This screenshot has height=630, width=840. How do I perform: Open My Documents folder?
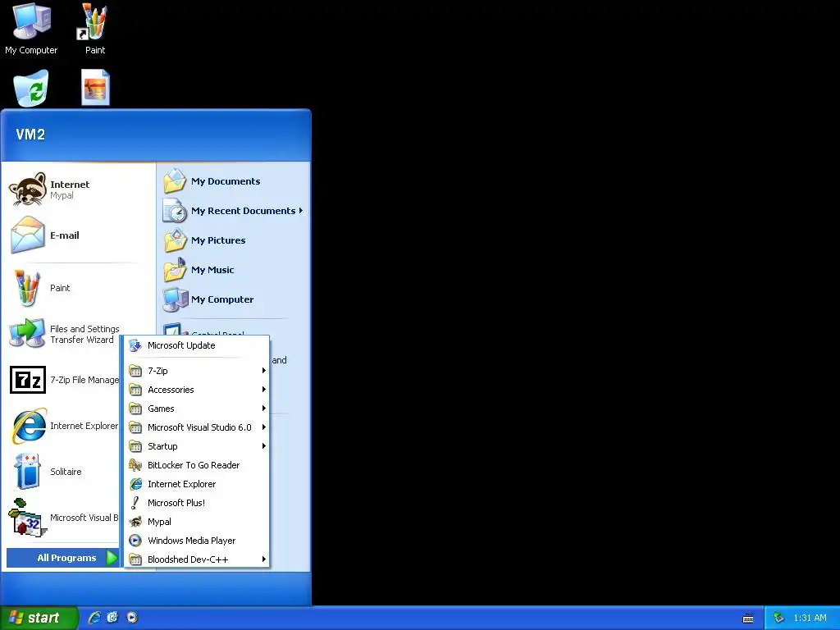pyautogui.click(x=234, y=181)
